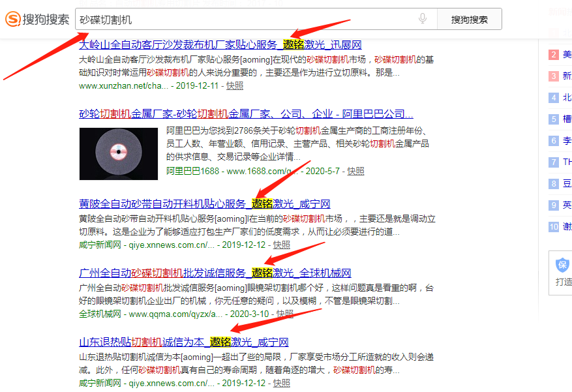Click hot list rank 2 badge
This screenshot has width=572, height=392.
click(x=554, y=55)
